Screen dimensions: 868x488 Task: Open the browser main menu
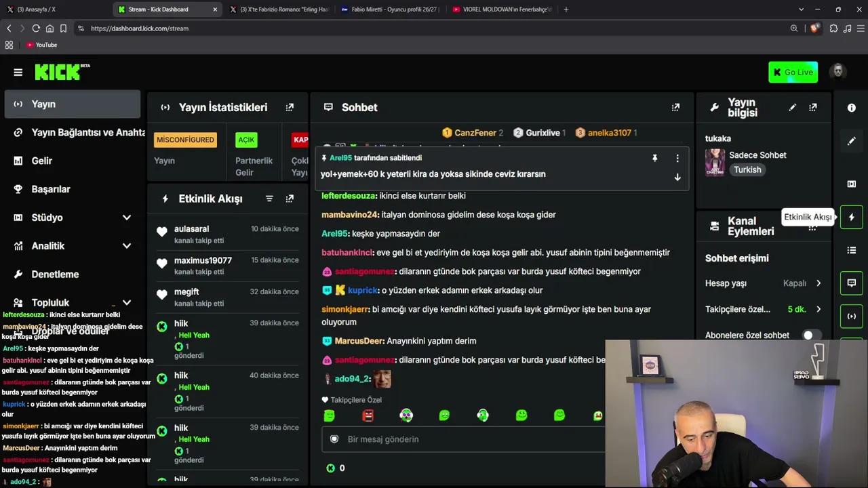pyautogui.click(x=861, y=28)
